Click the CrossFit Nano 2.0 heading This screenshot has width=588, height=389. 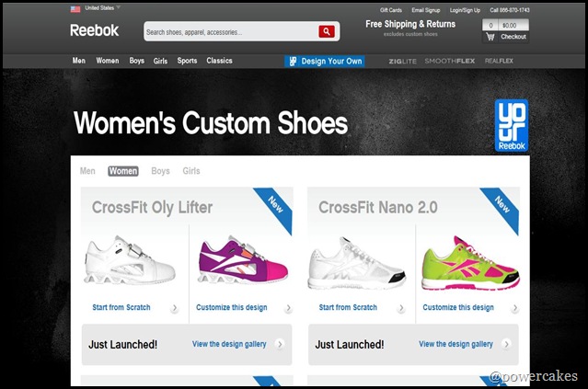378,207
